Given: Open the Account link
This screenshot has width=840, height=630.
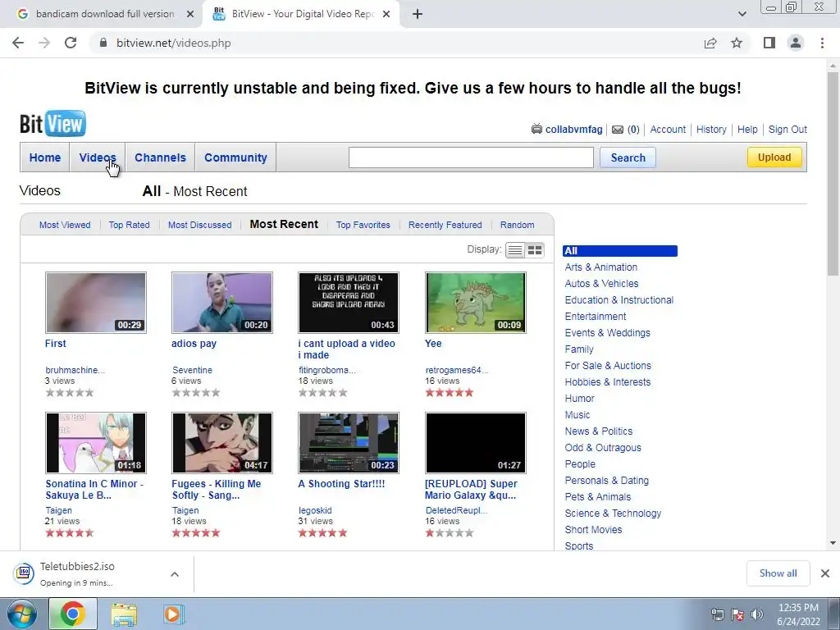Looking at the screenshot, I should pos(668,129).
